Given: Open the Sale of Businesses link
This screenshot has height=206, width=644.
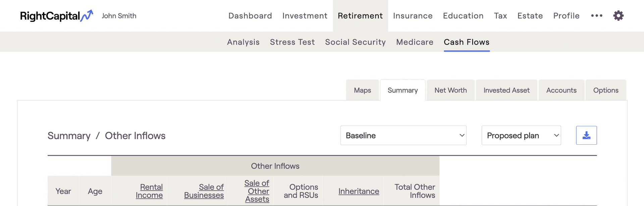Looking at the screenshot, I should [204, 191].
